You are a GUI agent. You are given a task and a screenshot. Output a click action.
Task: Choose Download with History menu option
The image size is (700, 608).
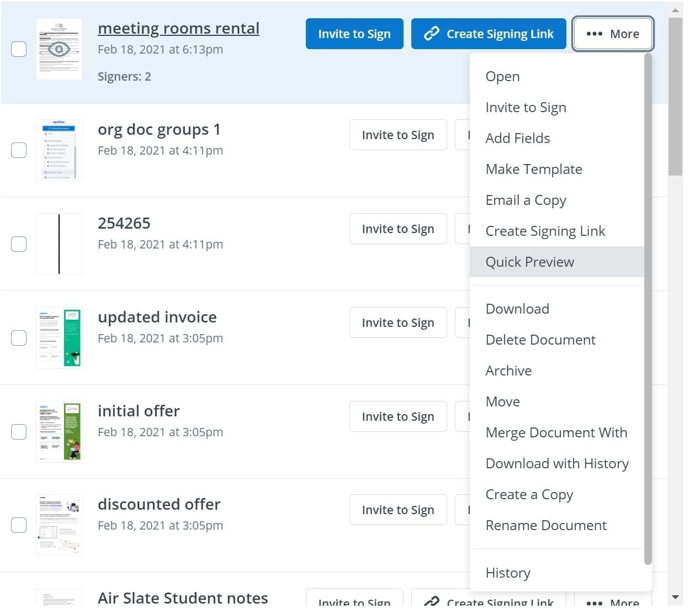click(x=556, y=463)
